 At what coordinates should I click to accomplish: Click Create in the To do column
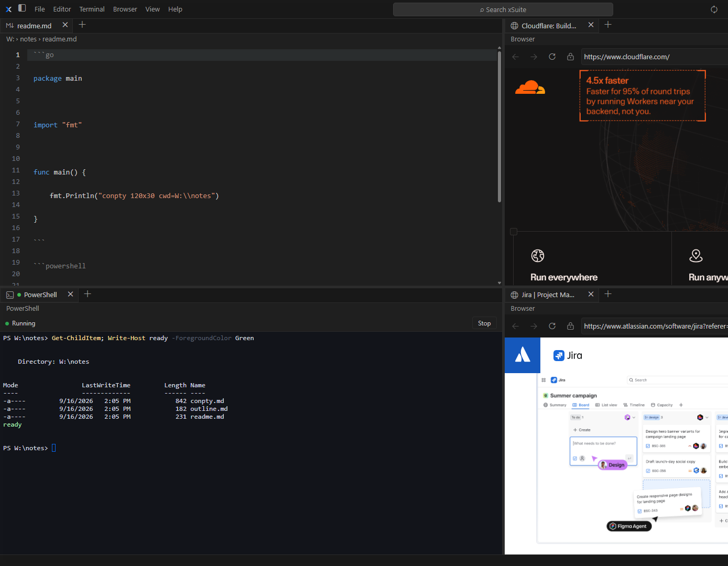click(x=582, y=430)
